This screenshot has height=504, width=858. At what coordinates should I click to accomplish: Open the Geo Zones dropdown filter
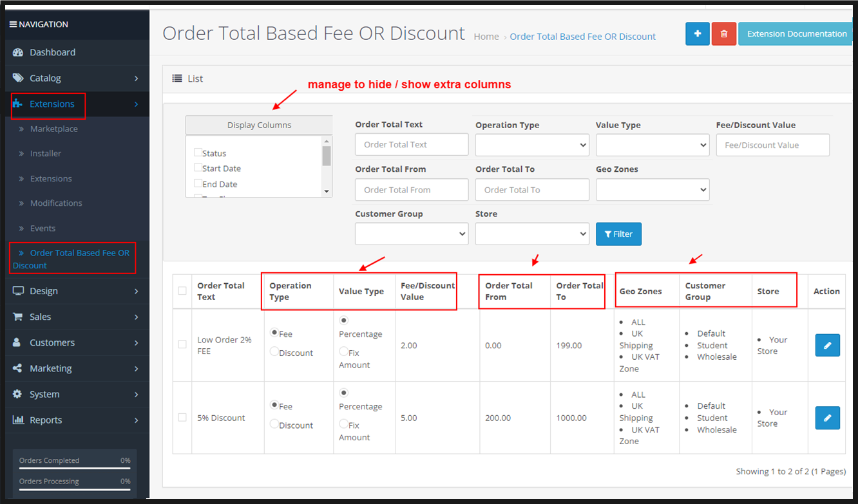point(652,190)
